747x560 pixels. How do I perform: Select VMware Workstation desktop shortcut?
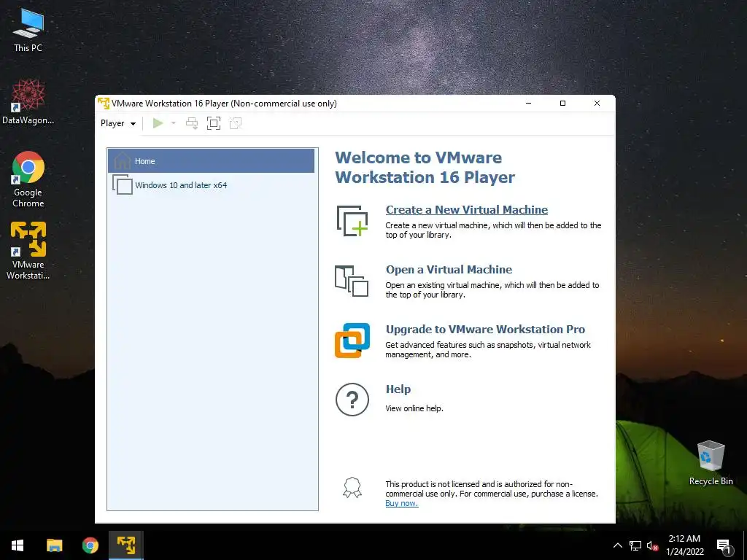coord(28,251)
